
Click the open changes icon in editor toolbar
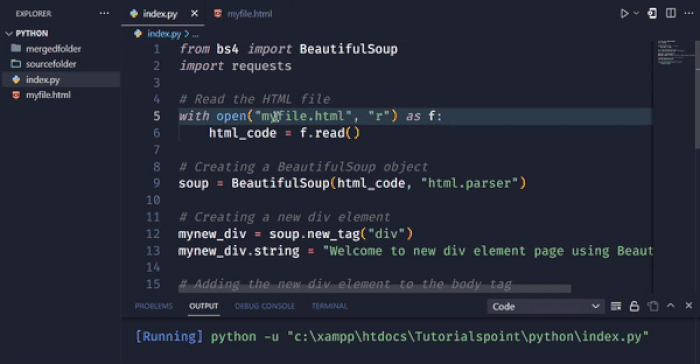pos(652,13)
